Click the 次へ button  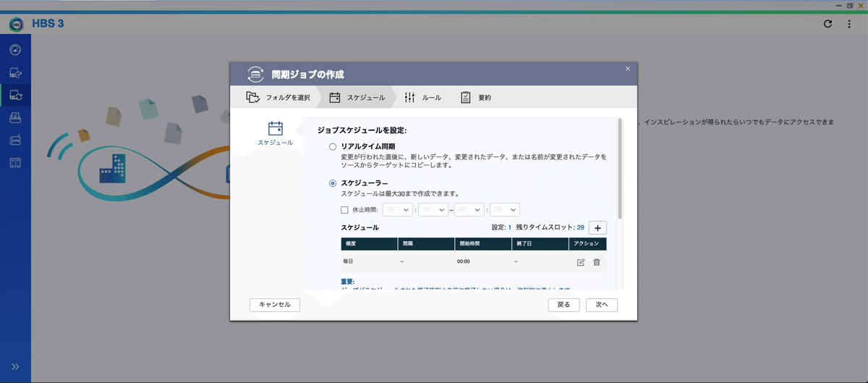tap(602, 305)
